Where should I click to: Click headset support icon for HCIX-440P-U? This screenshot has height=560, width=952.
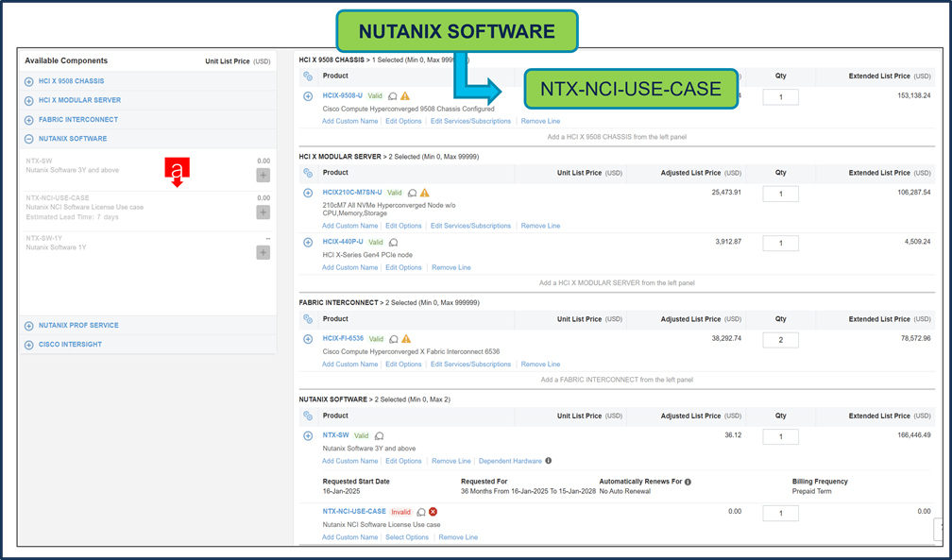pyautogui.click(x=394, y=243)
